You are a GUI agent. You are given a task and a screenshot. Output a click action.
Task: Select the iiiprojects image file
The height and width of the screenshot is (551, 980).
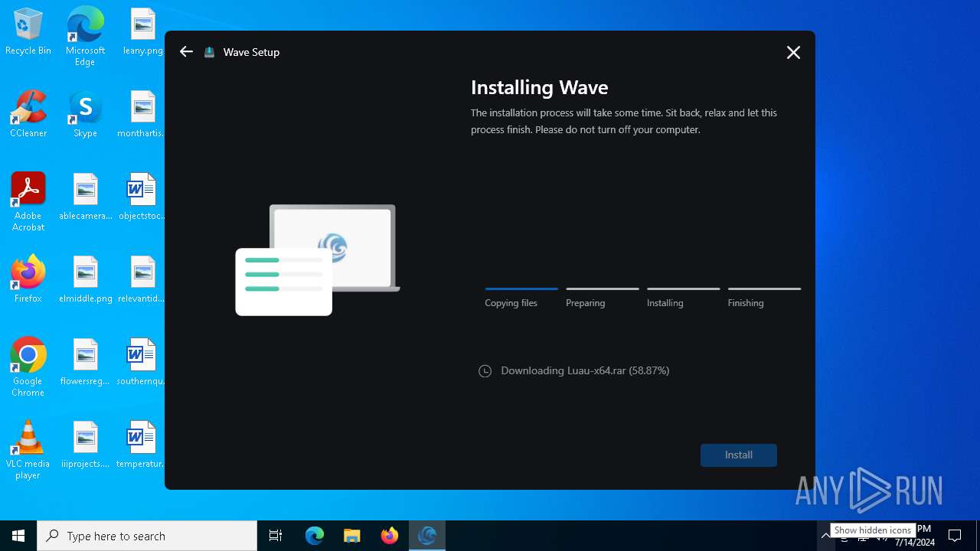(x=86, y=445)
